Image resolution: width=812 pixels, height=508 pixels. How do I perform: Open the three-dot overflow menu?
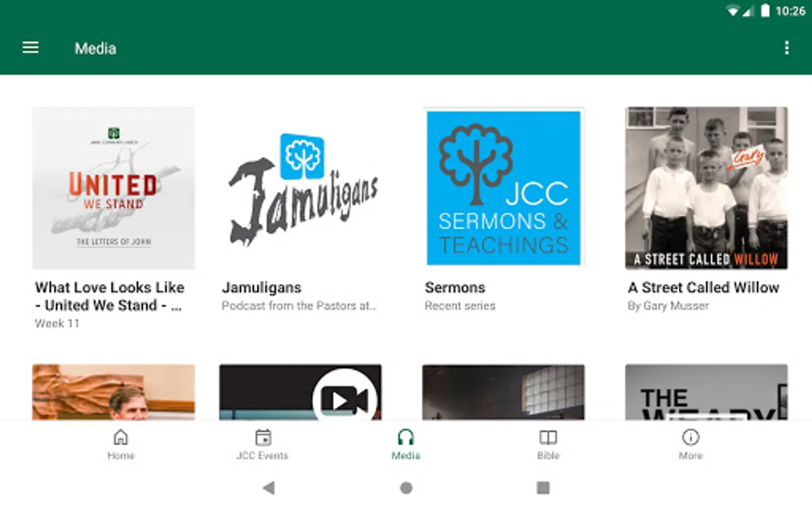pyautogui.click(x=787, y=48)
